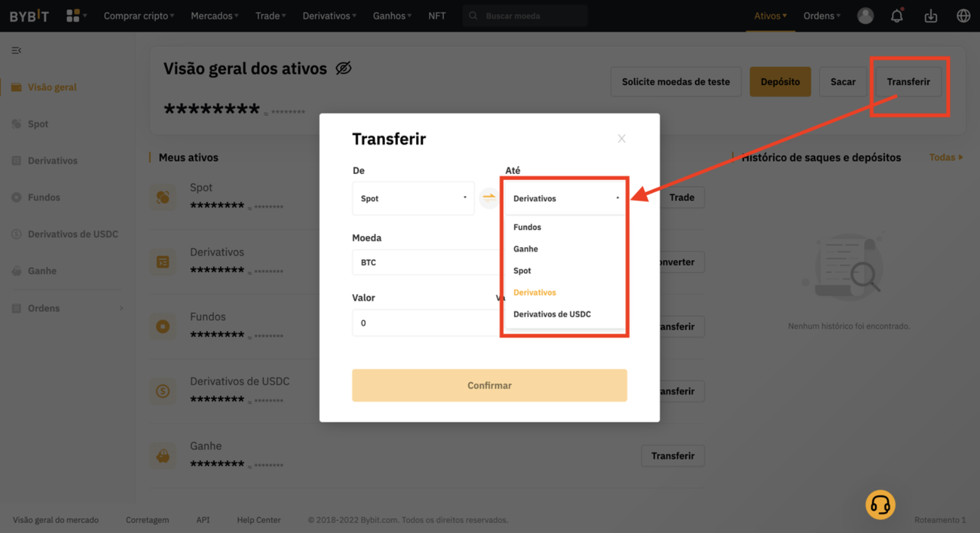
Task: Click the swap accounts arrow icon
Action: (x=488, y=198)
